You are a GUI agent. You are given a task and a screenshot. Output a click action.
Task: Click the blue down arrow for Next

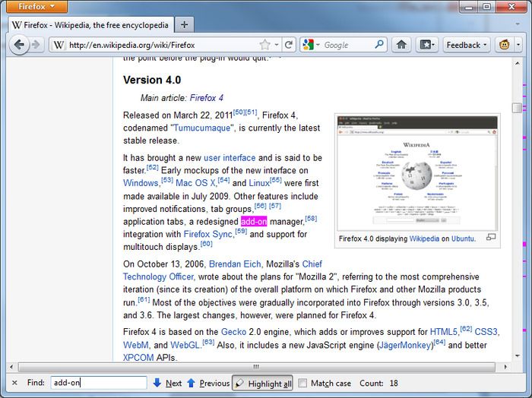[157, 383]
